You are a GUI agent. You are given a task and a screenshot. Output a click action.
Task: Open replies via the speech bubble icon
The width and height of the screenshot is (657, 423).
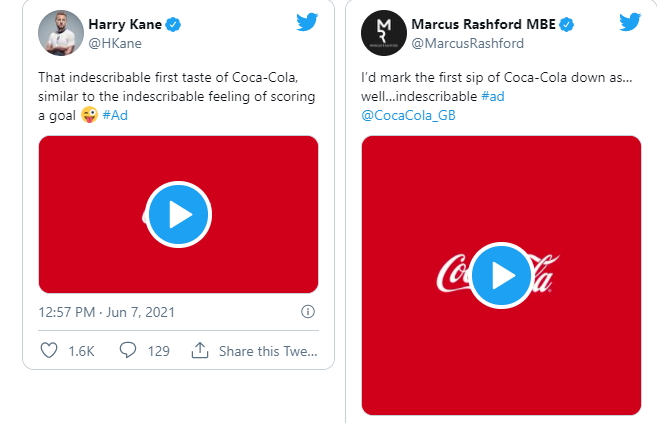[128, 350]
